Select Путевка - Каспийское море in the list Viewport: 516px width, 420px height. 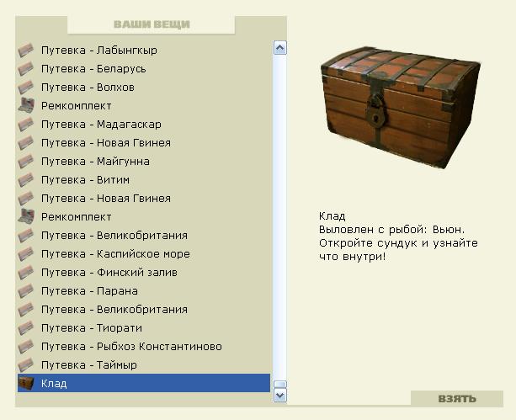[x=144, y=254]
